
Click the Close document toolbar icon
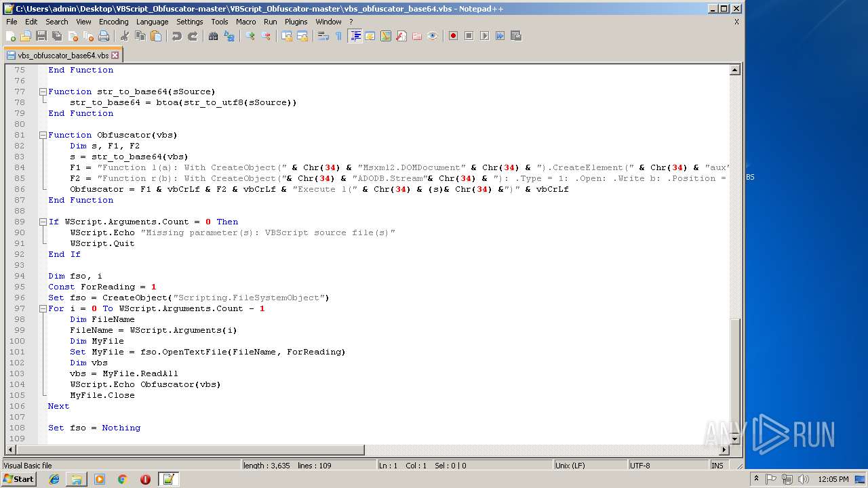coord(73,36)
